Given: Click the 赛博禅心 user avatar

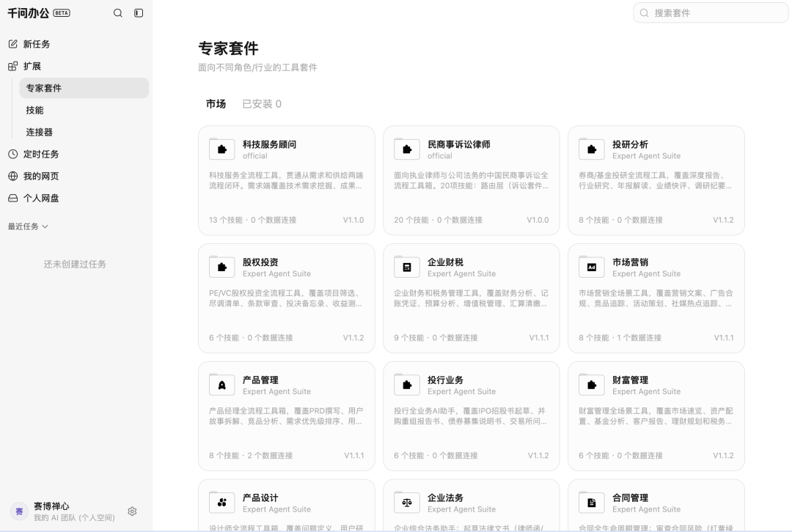Looking at the screenshot, I should (19, 511).
